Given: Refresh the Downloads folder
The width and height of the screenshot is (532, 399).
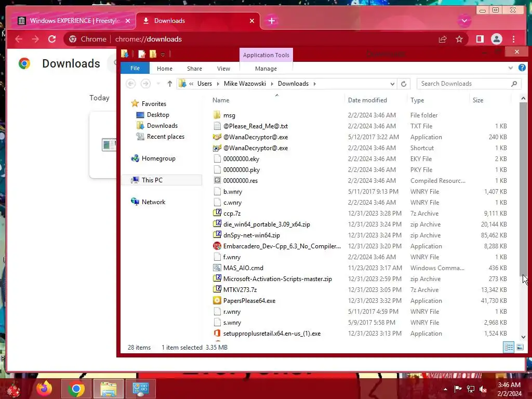Looking at the screenshot, I should point(403,84).
